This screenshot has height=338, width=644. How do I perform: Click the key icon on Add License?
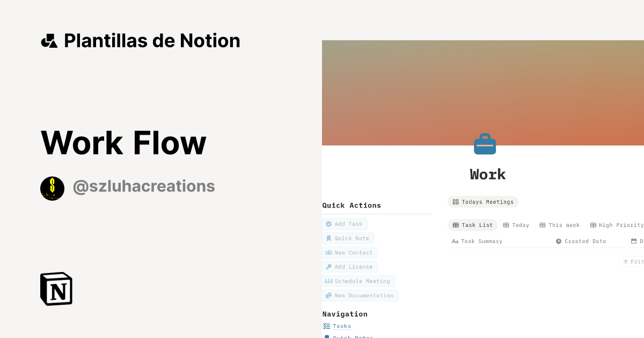(328, 267)
